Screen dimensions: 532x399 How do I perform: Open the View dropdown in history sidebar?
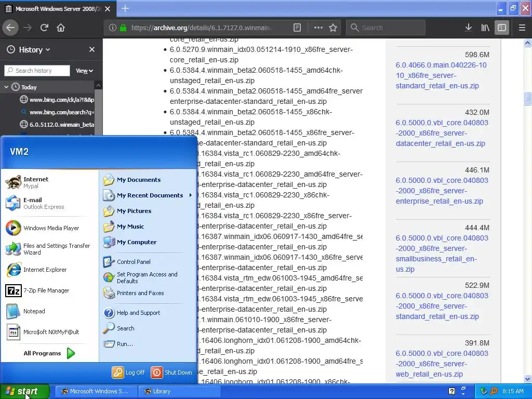[84, 71]
